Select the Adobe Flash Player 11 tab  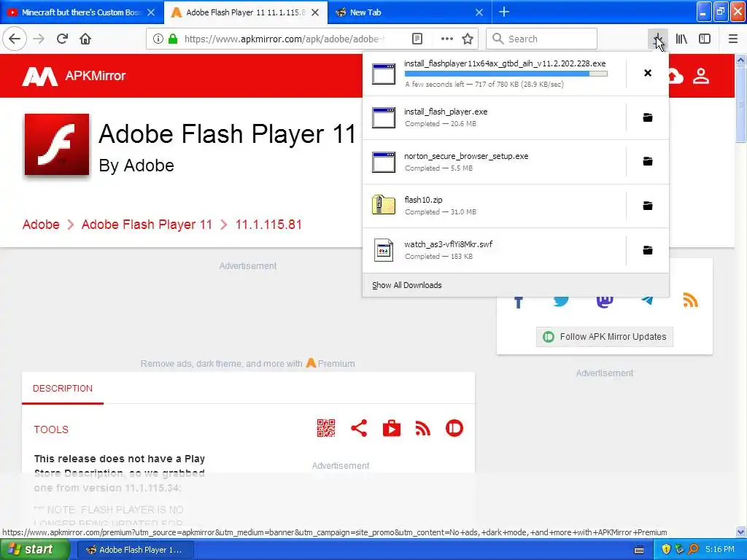click(245, 12)
